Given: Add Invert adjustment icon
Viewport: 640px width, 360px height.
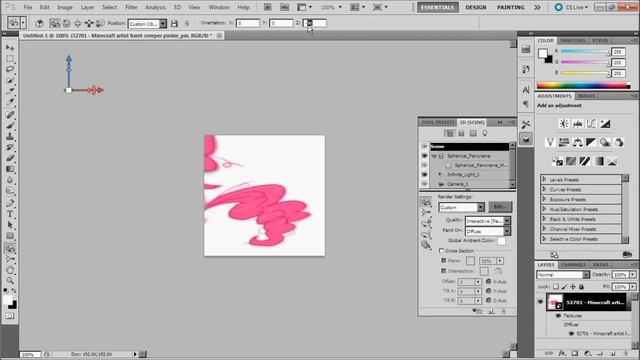Looking at the screenshot, I should tap(557, 161).
